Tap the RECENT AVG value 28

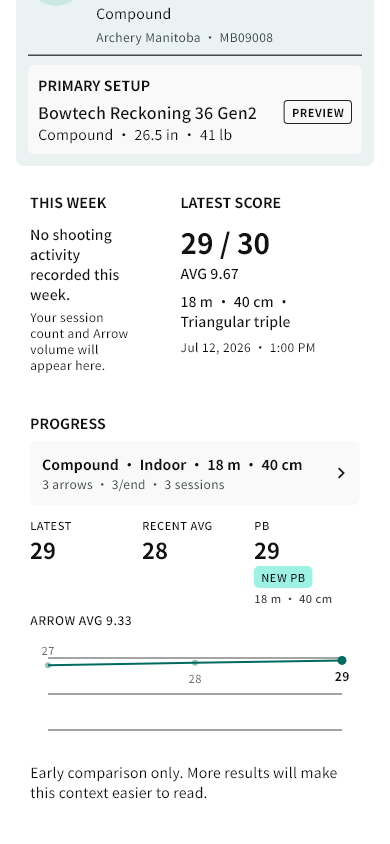tap(155, 551)
